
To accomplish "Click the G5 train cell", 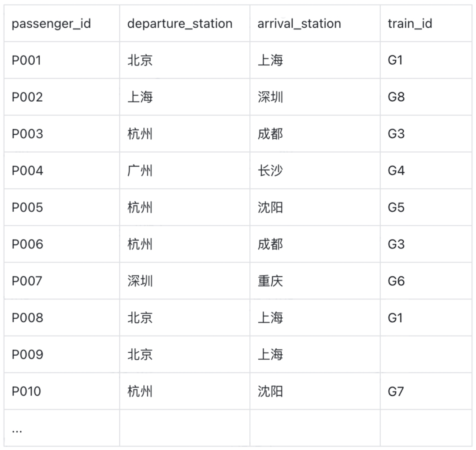I will [x=396, y=207].
